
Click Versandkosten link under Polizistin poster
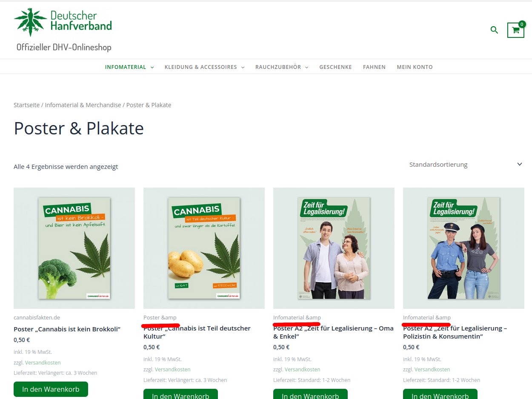[x=432, y=370]
